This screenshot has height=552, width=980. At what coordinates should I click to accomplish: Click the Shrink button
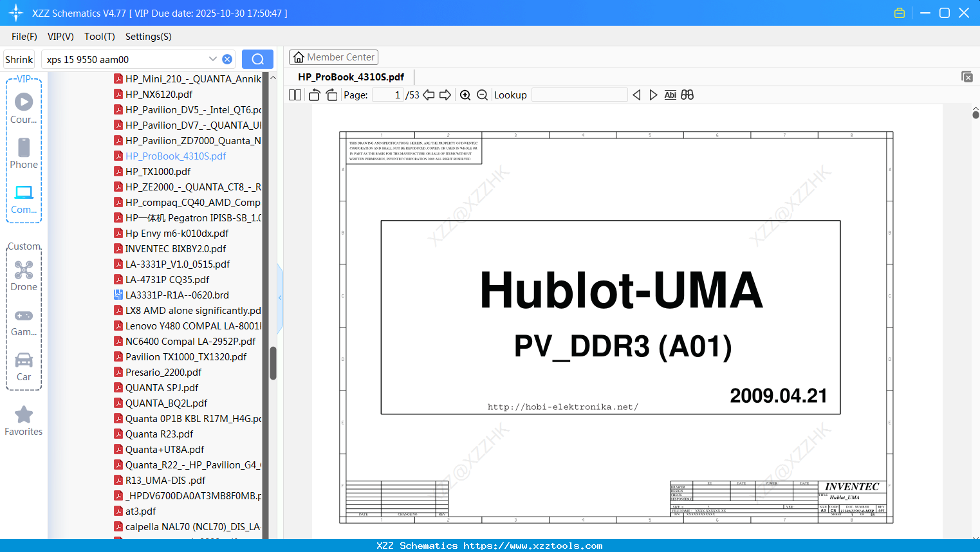pos(19,59)
